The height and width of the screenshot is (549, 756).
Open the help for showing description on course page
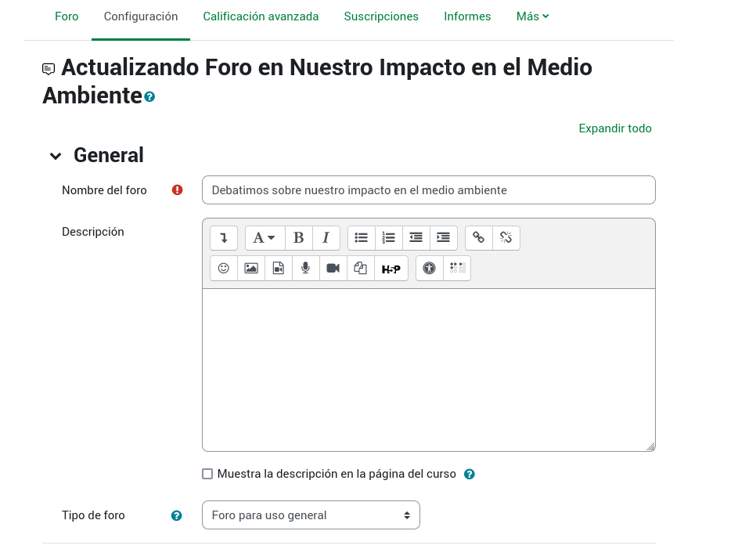(x=469, y=475)
